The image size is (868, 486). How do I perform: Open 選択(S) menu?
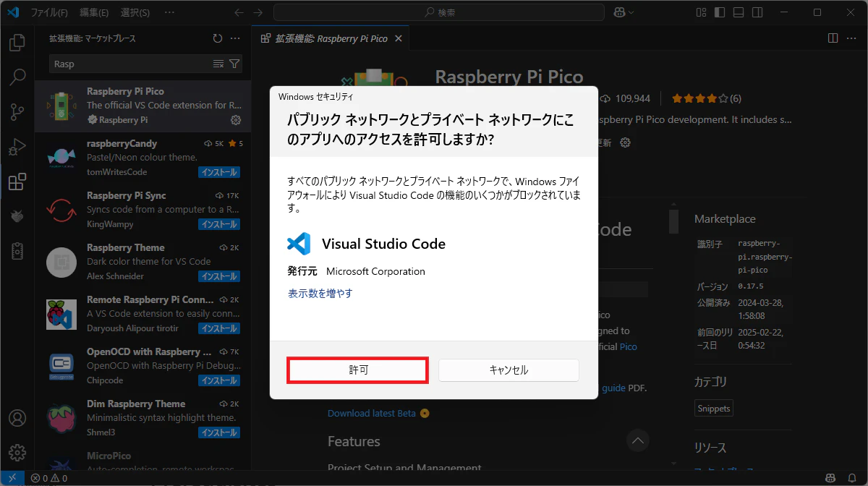click(135, 12)
